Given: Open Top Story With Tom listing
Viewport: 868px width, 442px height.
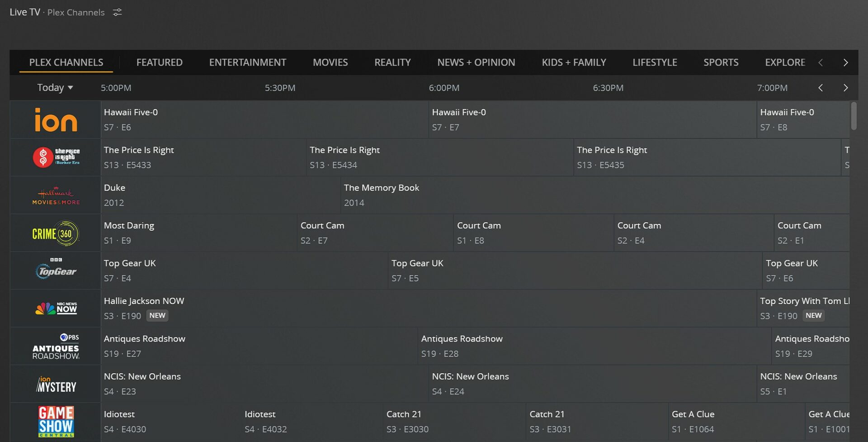Looking at the screenshot, I should click(803, 309).
